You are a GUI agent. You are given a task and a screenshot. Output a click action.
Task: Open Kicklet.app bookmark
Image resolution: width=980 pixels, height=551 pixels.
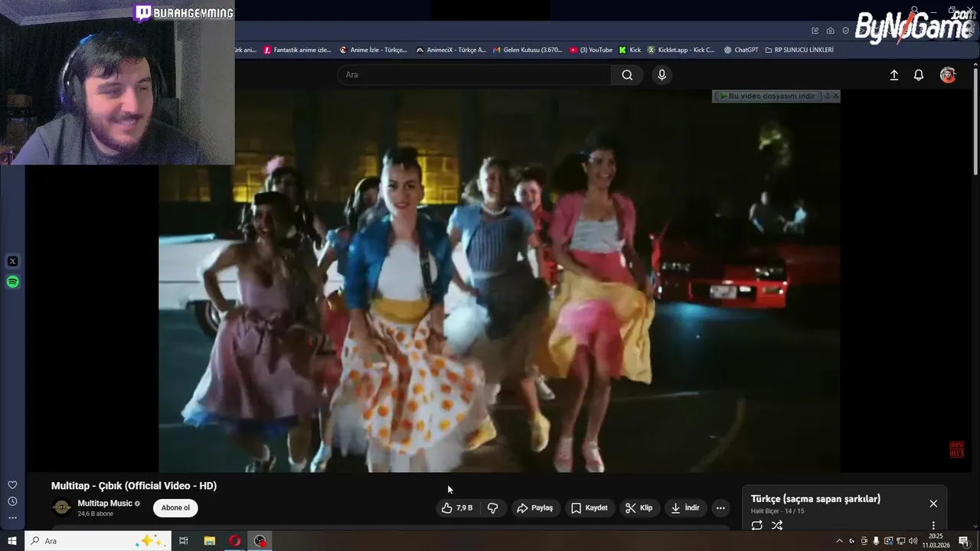681,50
